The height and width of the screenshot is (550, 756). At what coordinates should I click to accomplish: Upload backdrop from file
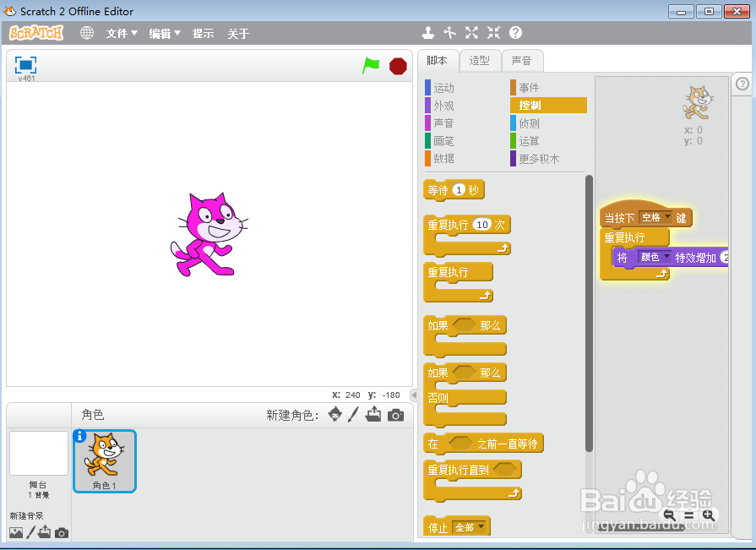[45, 531]
